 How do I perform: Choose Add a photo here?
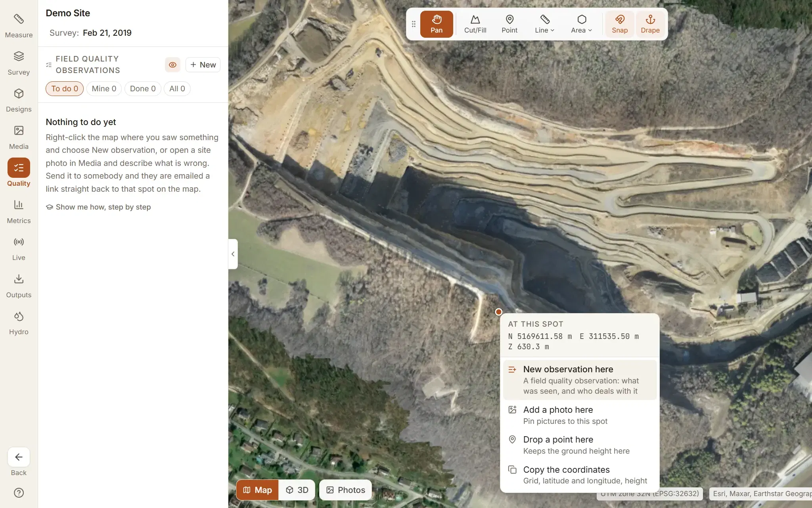click(580, 415)
